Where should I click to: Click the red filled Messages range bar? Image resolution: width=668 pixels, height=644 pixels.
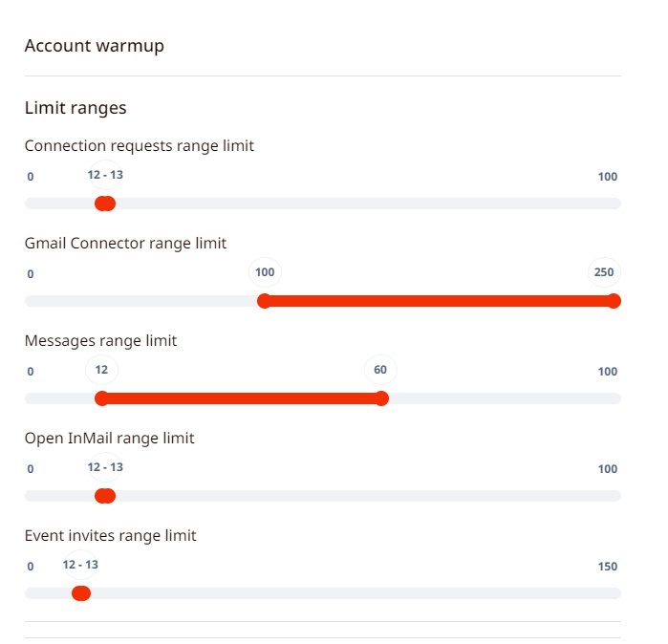(x=241, y=398)
